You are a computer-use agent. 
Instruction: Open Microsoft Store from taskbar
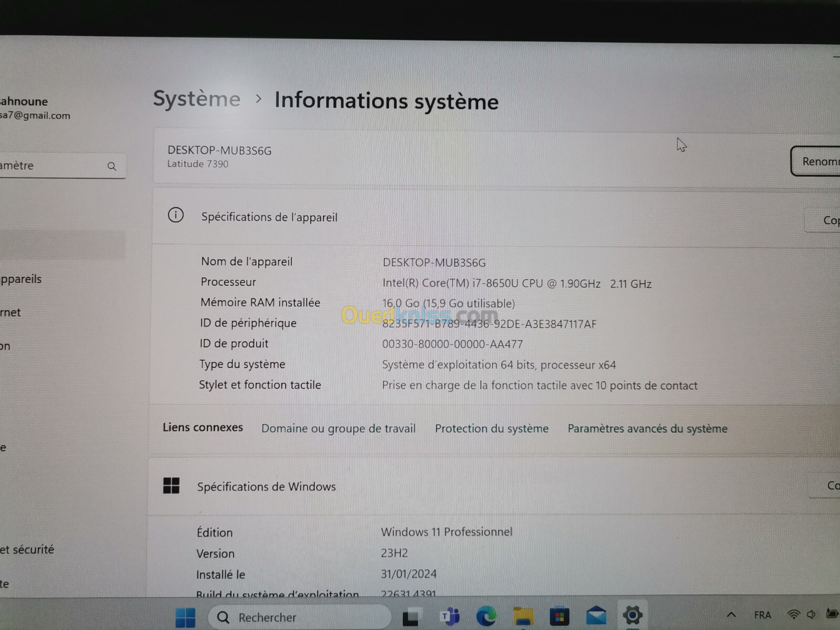pyautogui.click(x=560, y=616)
